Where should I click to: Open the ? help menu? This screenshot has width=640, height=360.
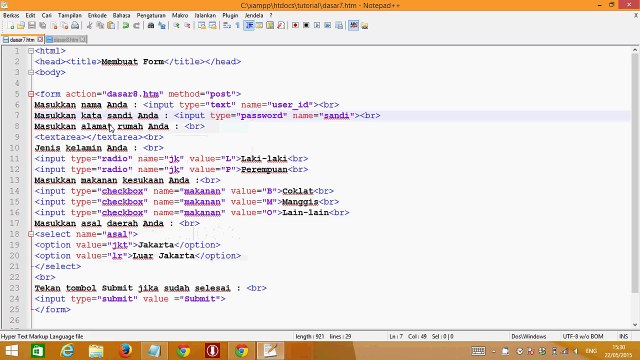[x=271, y=16]
